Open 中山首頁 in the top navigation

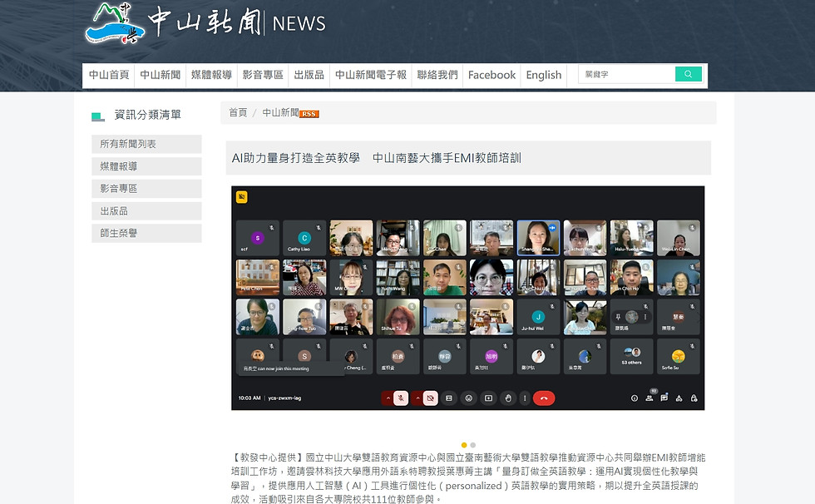109,75
